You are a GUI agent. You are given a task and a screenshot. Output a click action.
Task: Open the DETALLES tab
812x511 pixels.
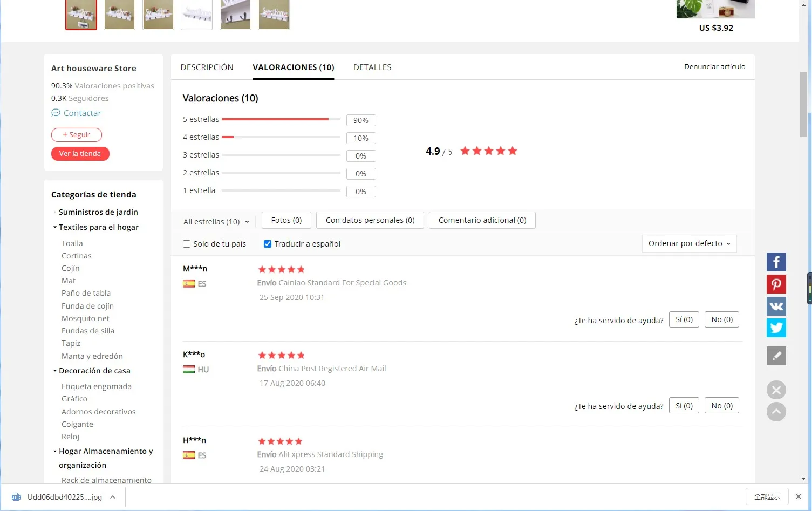click(x=372, y=67)
